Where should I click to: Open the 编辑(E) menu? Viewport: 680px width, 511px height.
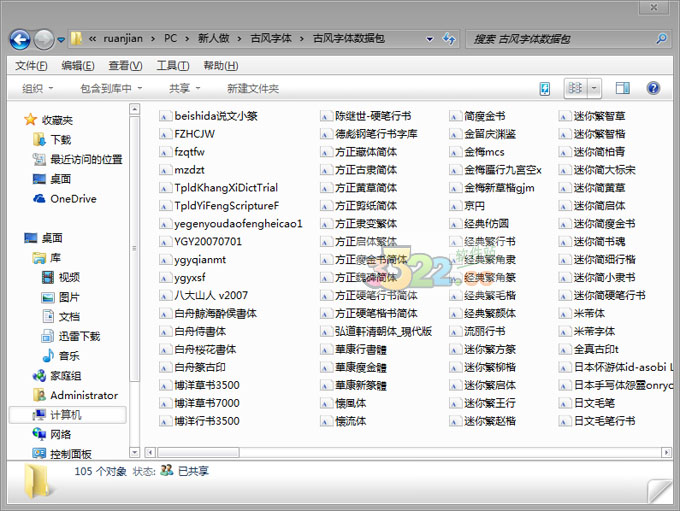[x=78, y=66]
